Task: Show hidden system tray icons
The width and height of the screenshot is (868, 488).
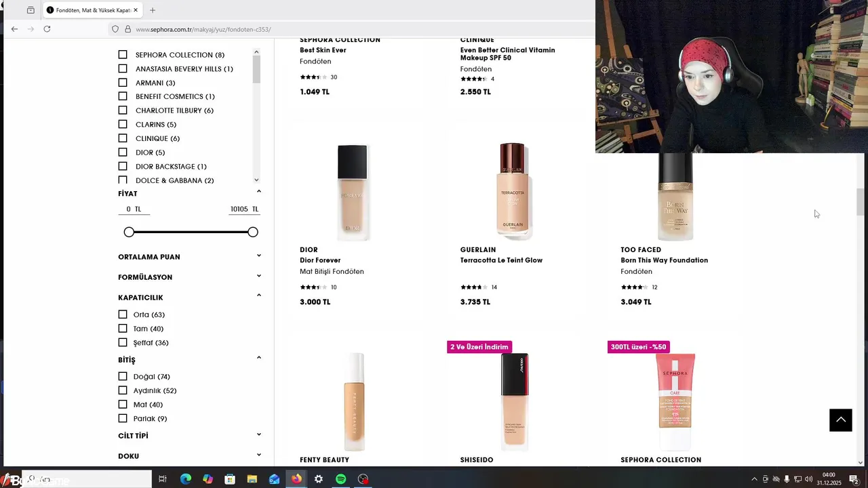Action: 754,479
